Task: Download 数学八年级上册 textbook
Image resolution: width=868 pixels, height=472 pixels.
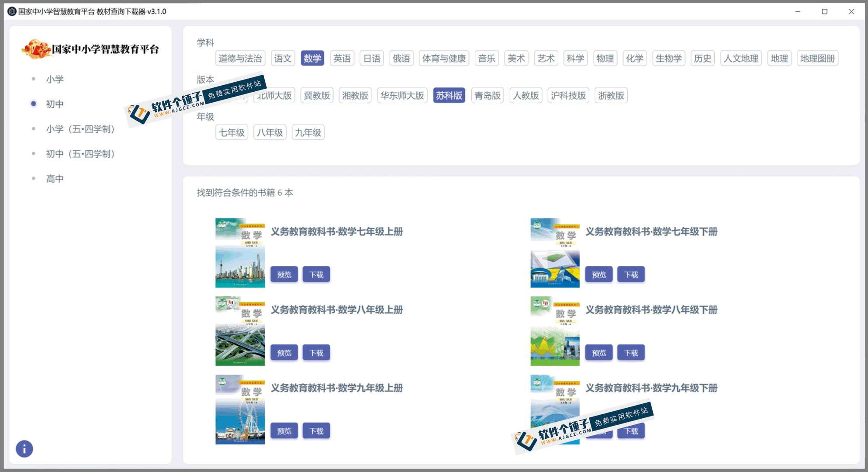Action: click(x=316, y=353)
